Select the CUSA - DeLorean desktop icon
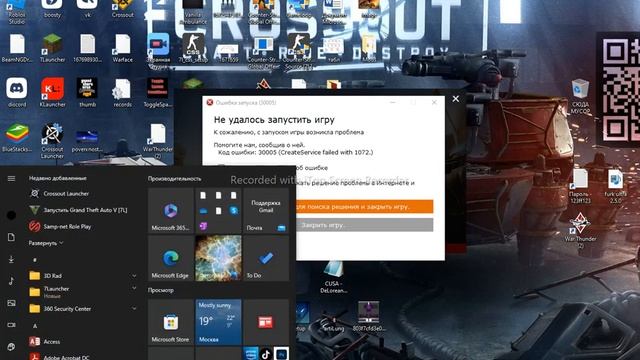This screenshot has width=640, height=360. tap(333, 277)
